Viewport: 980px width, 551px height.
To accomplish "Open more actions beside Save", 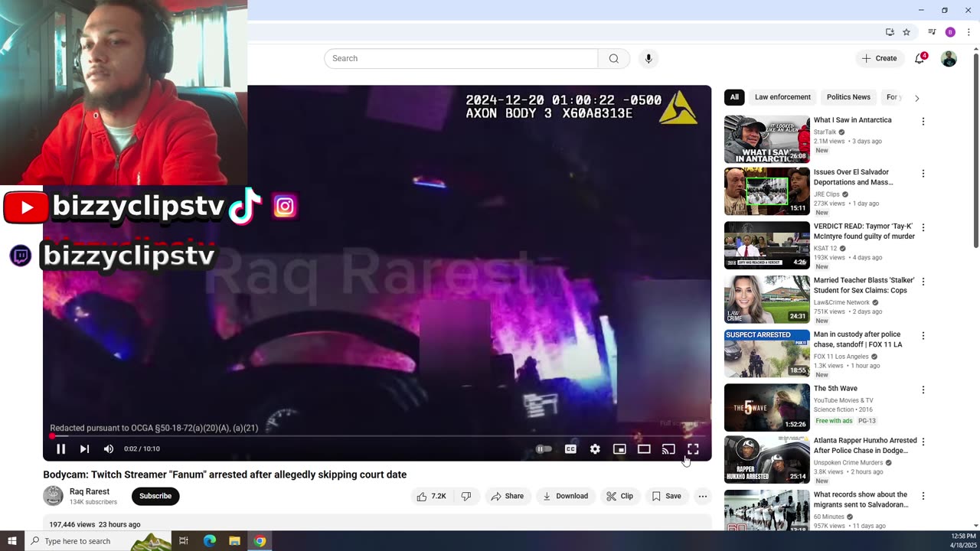I will tap(702, 496).
